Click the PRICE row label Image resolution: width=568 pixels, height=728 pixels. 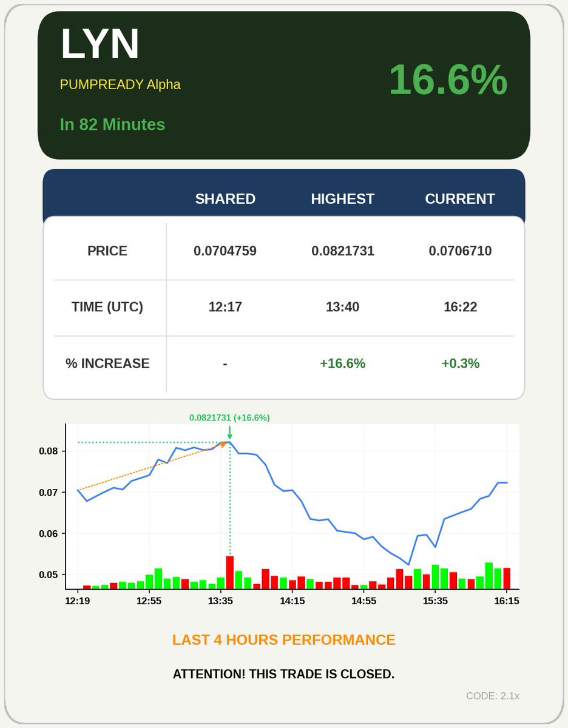click(x=107, y=251)
